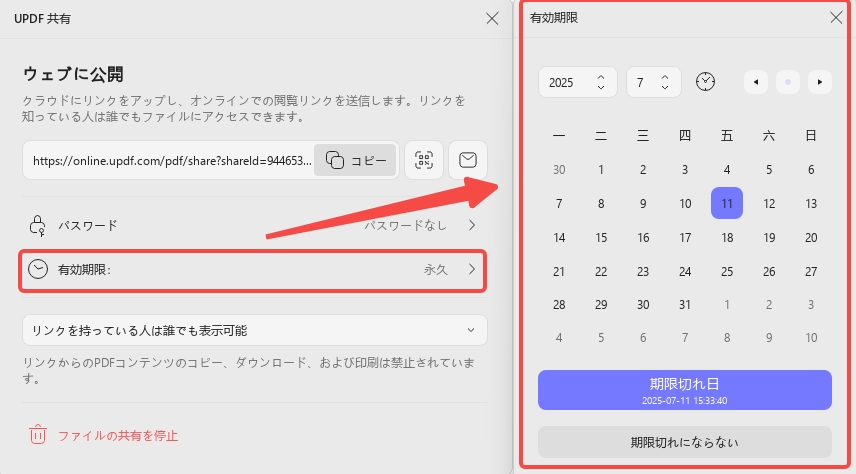Click the 一 weekday header
Screen dimensions: 856x474
pyautogui.click(x=558, y=135)
